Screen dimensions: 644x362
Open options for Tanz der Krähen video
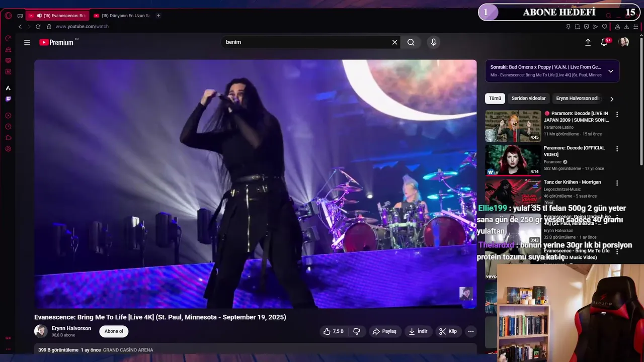[617, 183]
